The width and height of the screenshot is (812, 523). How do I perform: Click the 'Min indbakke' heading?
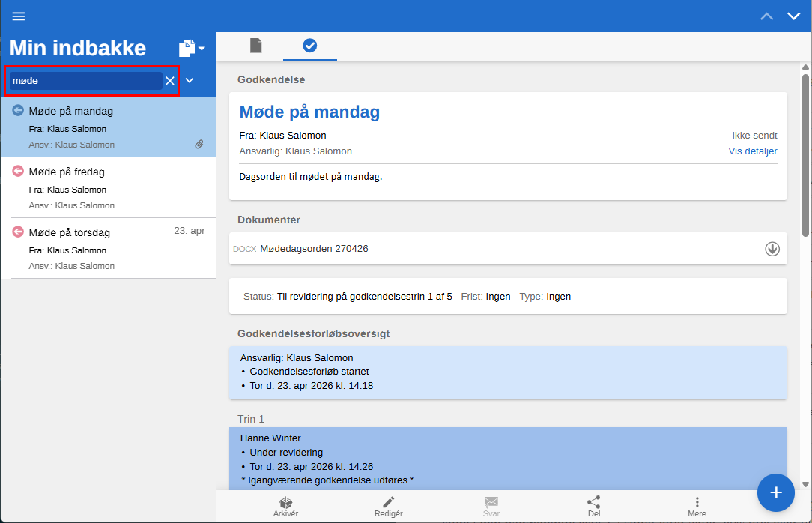pyautogui.click(x=78, y=48)
